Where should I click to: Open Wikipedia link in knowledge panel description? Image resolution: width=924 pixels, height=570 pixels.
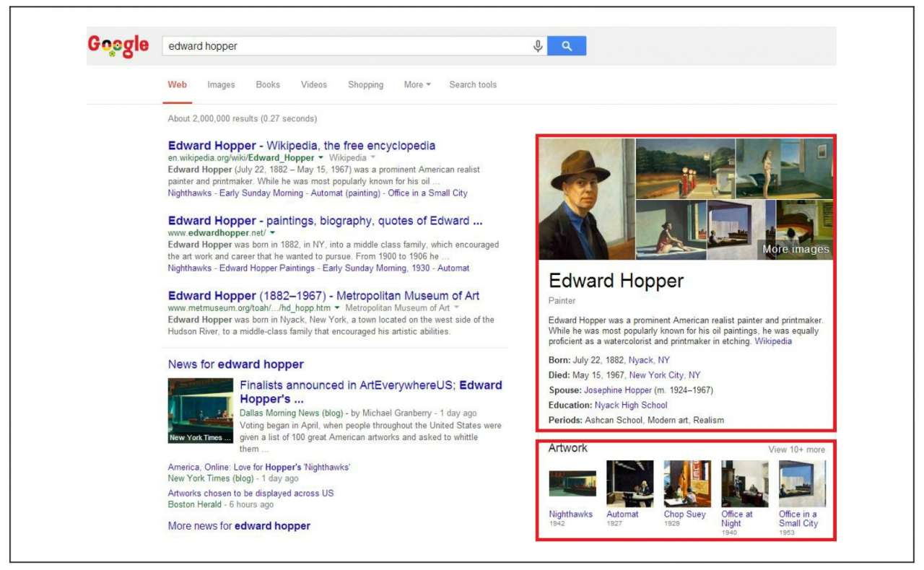point(773,341)
